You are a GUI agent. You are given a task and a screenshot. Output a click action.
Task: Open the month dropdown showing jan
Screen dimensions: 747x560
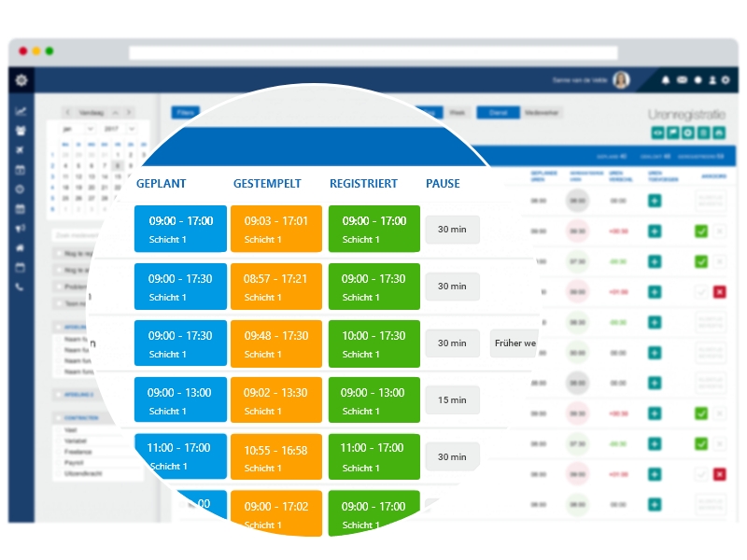click(77, 129)
